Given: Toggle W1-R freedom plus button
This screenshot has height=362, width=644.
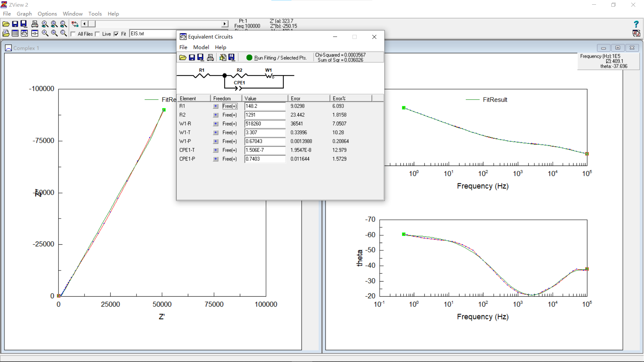Looking at the screenshot, I should pos(216,124).
